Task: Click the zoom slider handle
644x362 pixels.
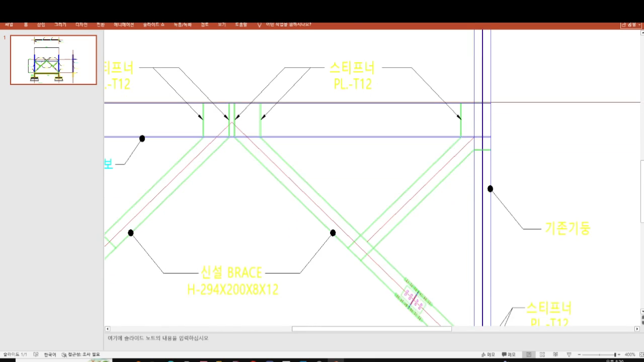Action: [615, 355]
